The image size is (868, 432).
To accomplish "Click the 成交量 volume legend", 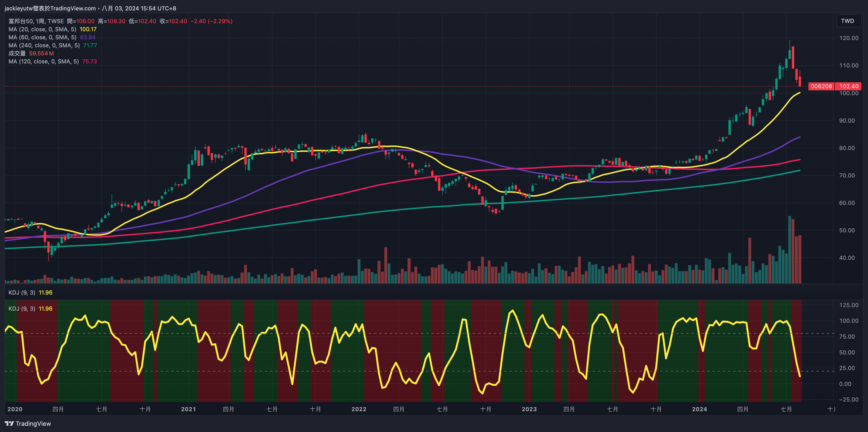I will [x=17, y=53].
